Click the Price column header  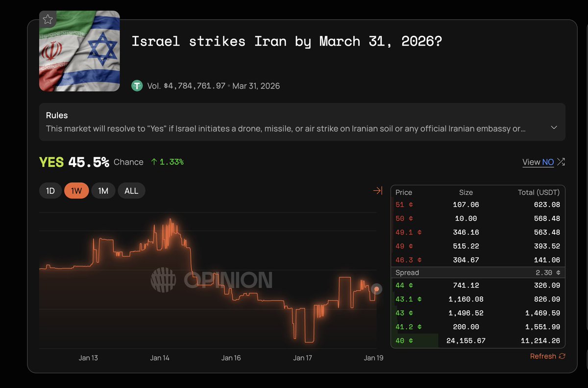pos(404,192)
